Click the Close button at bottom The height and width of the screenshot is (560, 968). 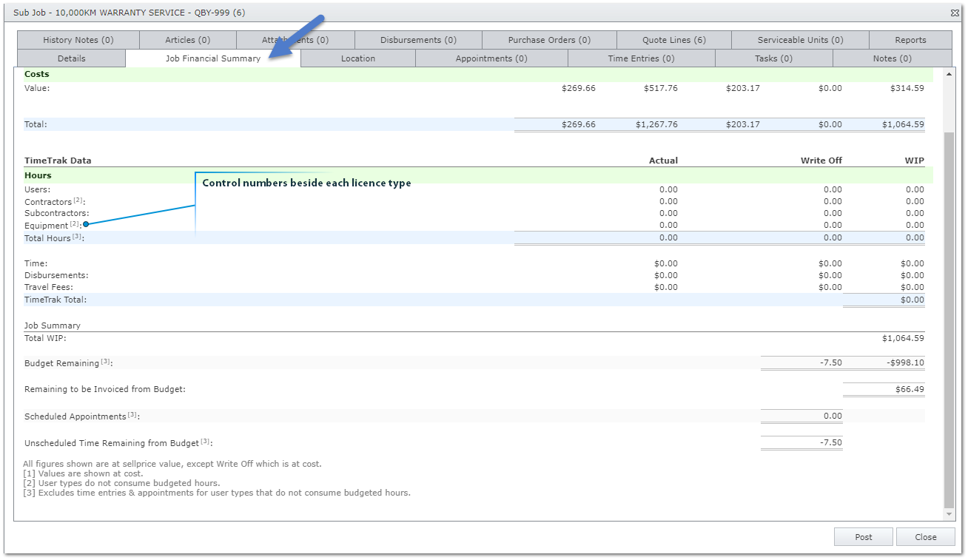pyautogui.click(x=925, y=537)
